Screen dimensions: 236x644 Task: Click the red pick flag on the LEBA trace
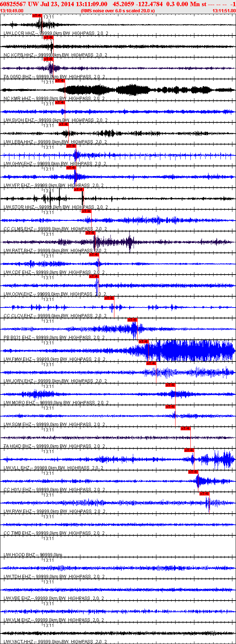point(63,124)
